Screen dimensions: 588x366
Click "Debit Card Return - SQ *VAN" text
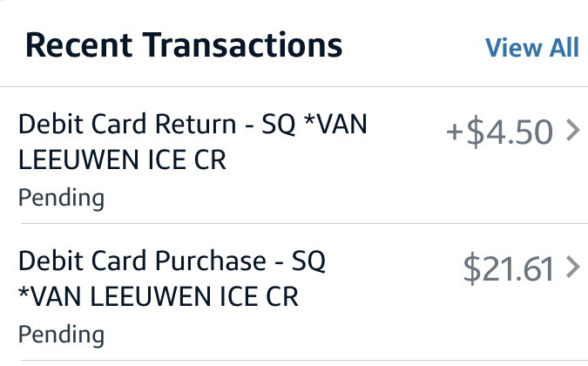pos(193,125)
